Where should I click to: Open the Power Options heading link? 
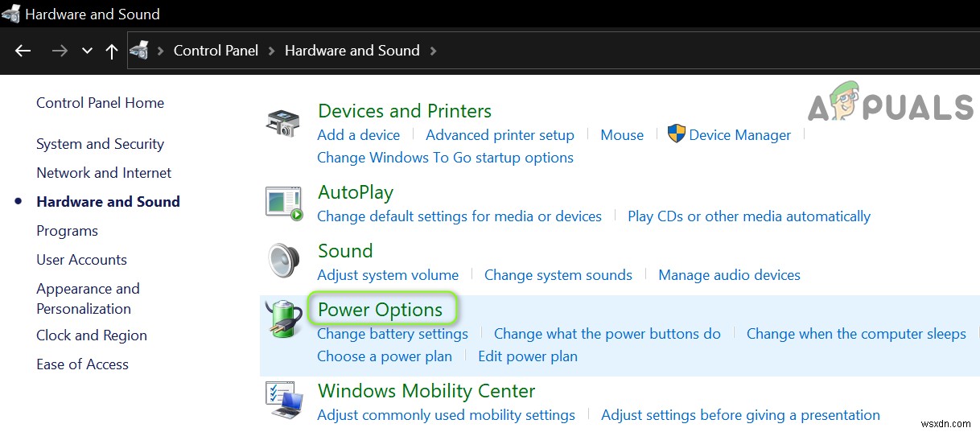click(380, 310)
